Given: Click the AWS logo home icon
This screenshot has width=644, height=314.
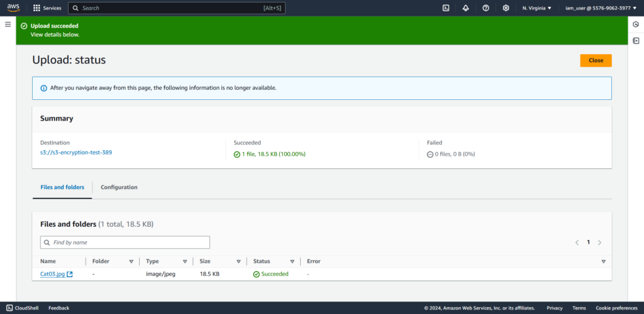Looking at the screenshot, I should [x=13, y=8].
